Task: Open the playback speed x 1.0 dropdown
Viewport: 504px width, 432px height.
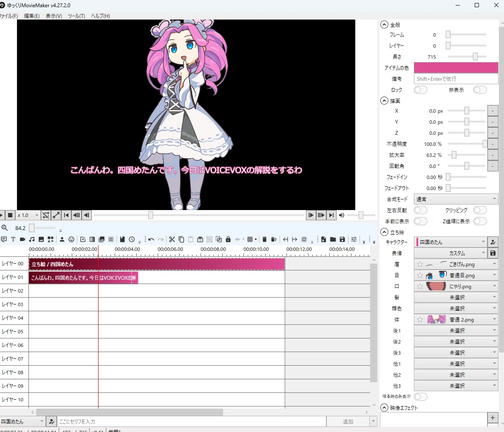Action: [x=28, y=215]
